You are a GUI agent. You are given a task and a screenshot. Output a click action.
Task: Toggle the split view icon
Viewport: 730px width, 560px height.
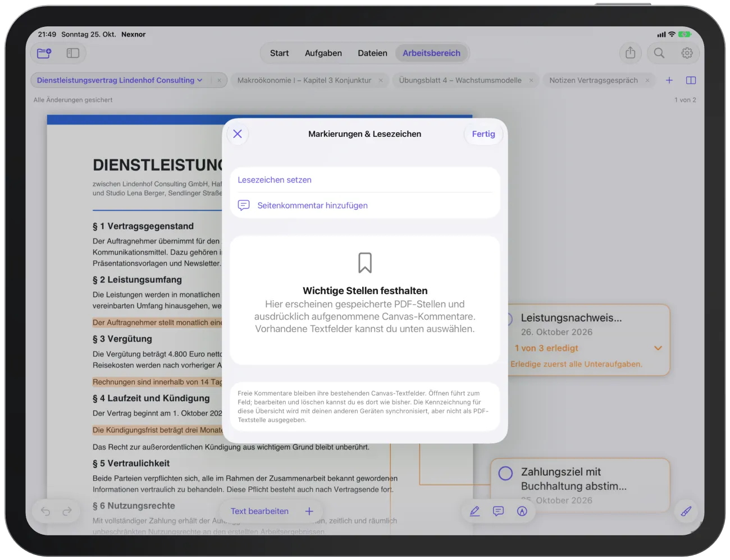[691, 80]
